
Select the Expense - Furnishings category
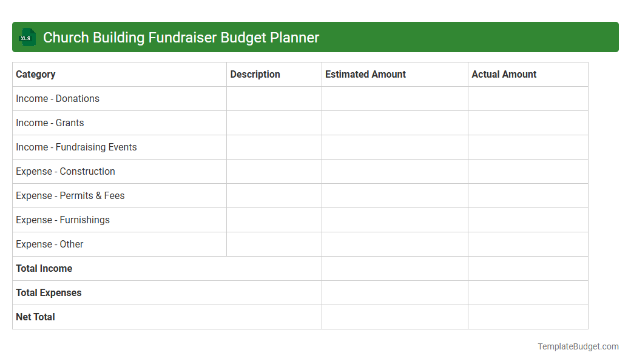point(63,220)
